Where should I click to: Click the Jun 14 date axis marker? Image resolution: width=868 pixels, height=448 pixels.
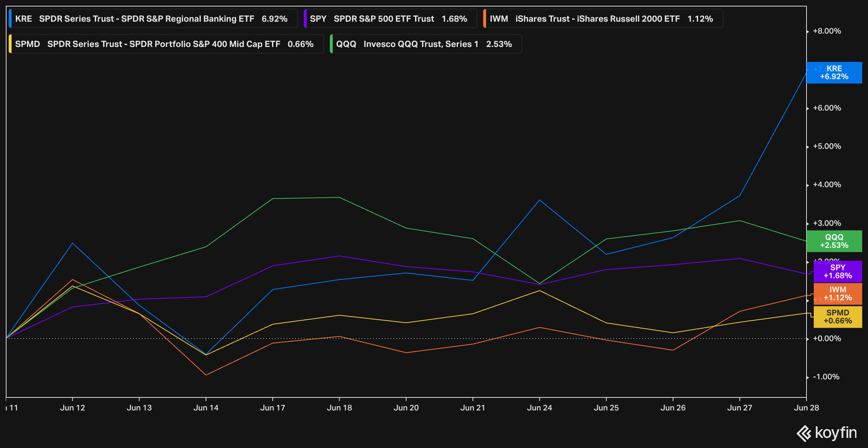click(206, 408)
